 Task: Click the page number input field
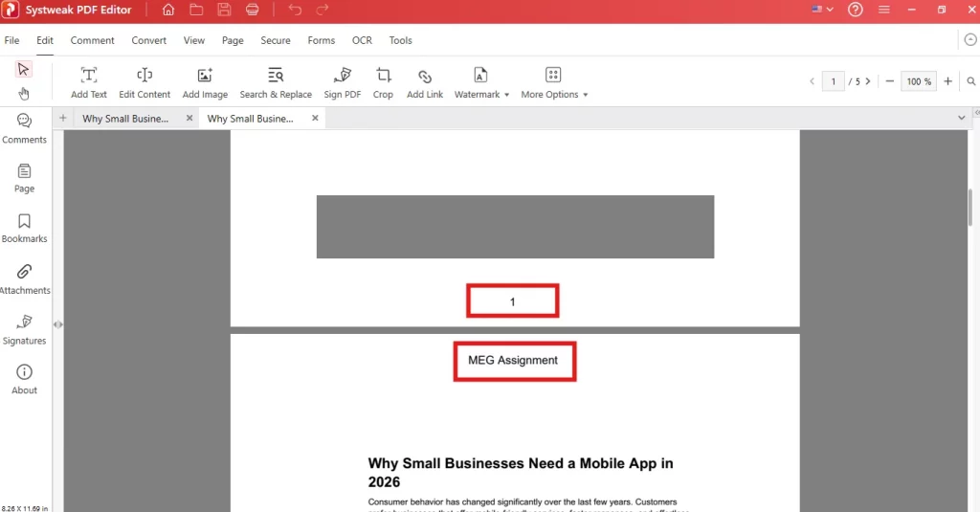(834, 81)
